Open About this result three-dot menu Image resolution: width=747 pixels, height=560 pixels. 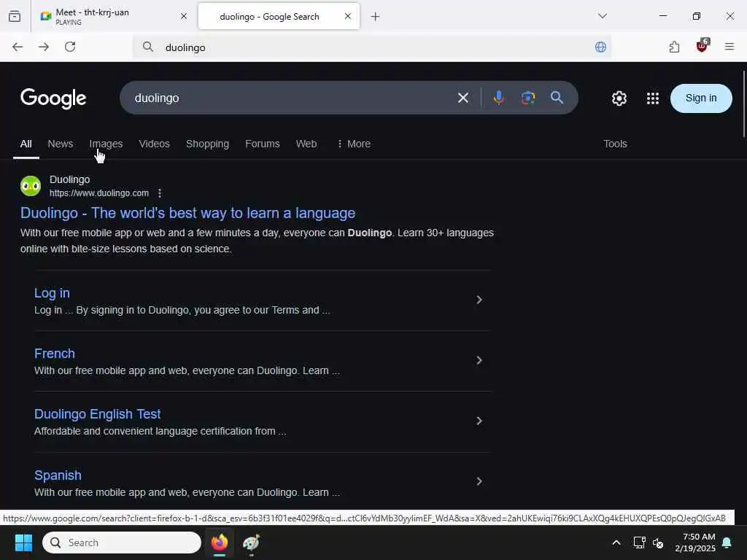coord(160,192)
